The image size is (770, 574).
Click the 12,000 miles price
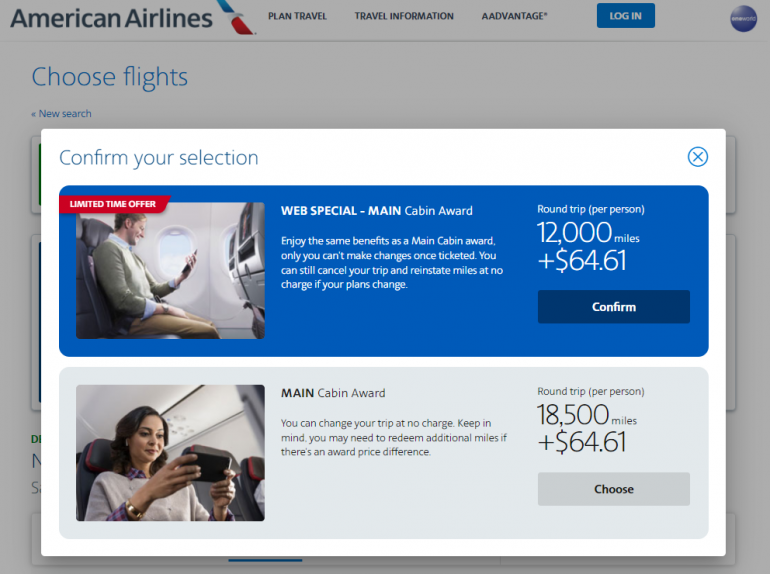click(588, 233)
